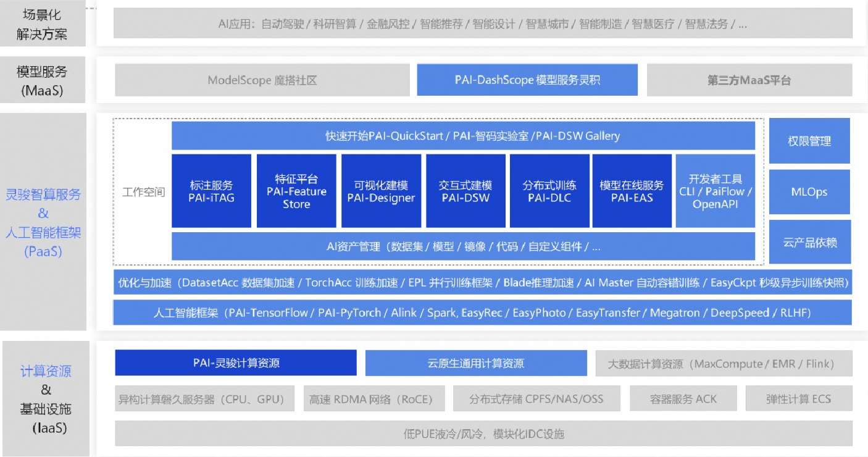
Task: Select the 容器服务 ACK box
Action: point(683,399)
